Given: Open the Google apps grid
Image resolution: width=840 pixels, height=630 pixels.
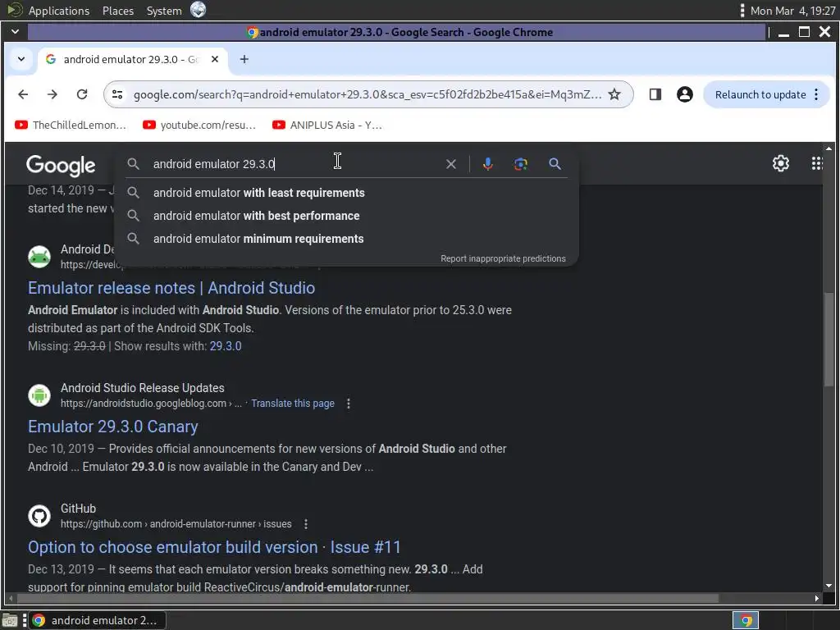Looking at the screenshot, I should [817, 163].
